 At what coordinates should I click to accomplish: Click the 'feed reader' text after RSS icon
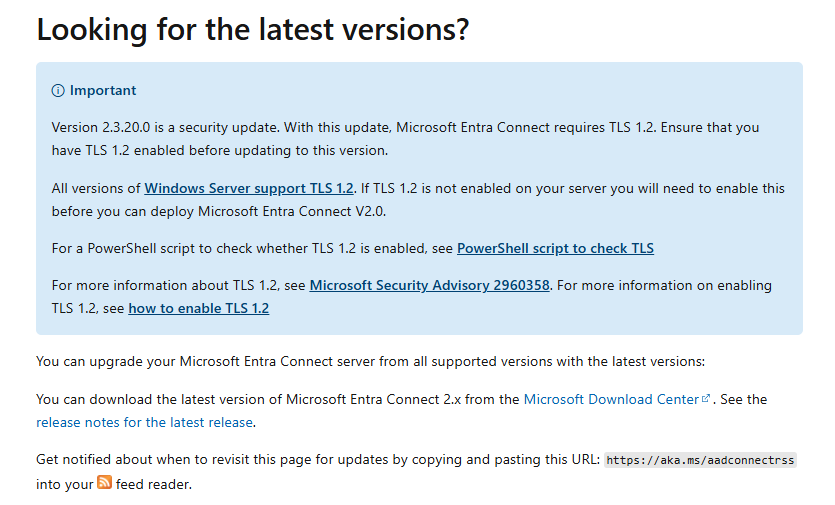coord(154,485)
